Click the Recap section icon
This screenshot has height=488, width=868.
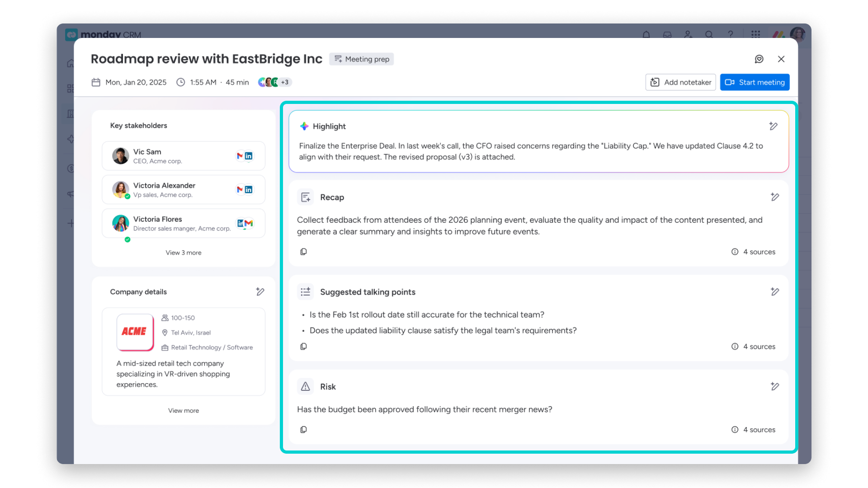point(306,197)
